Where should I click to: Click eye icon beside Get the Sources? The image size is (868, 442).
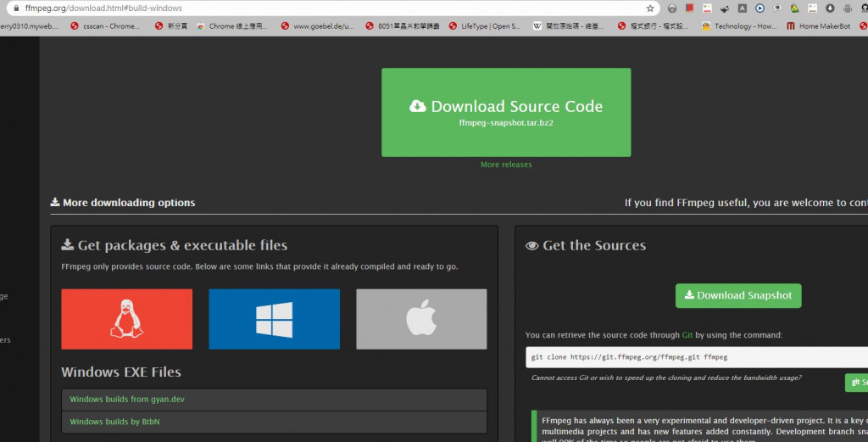[532, 245]
